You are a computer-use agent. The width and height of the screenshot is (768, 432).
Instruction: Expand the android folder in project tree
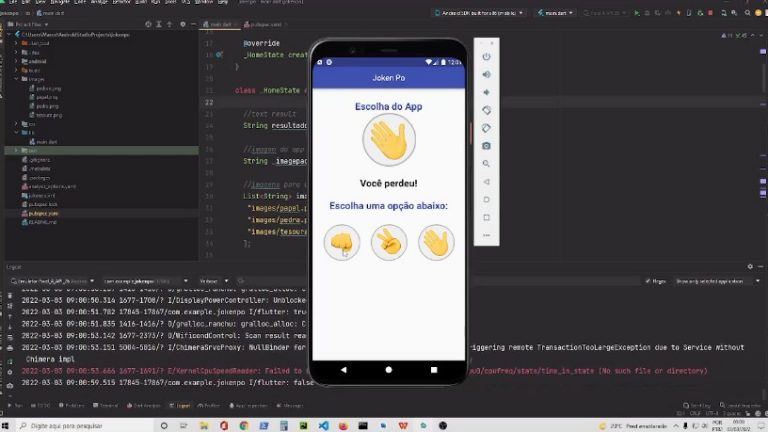coord(17,61)
